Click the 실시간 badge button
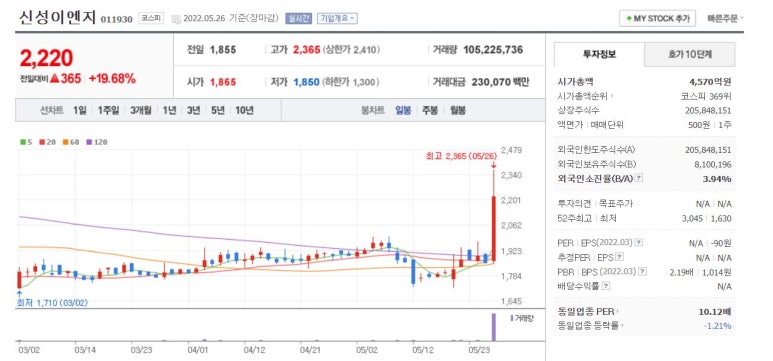 tap(299, 18)
